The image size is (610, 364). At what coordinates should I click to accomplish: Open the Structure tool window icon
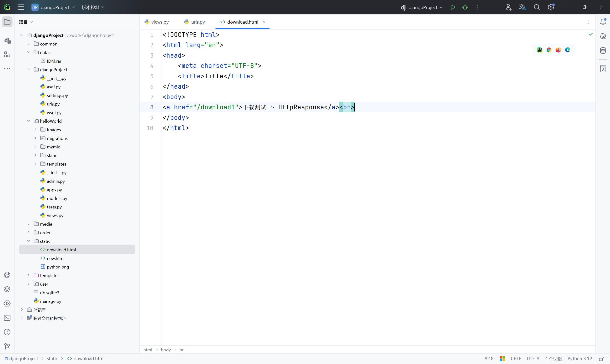click(7, 55)
